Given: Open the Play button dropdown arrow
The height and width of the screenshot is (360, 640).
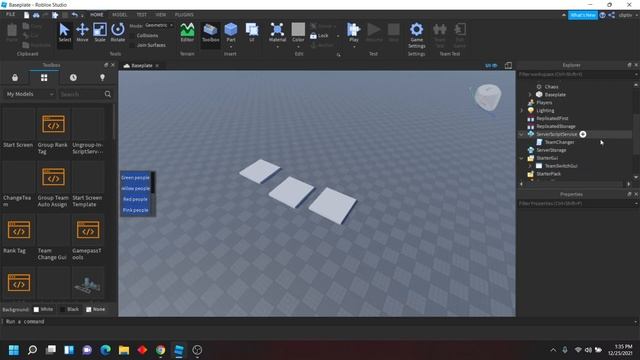Looking at the screenshot, I should pos(353,47).
